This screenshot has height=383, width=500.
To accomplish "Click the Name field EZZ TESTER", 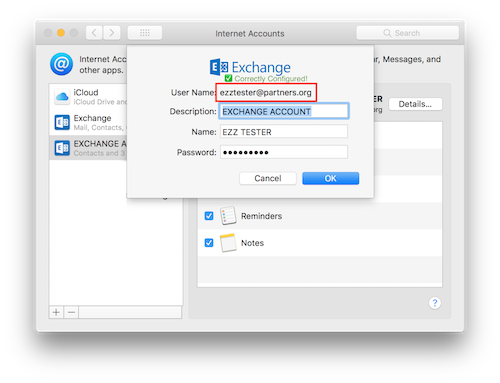I will [284, 132].
